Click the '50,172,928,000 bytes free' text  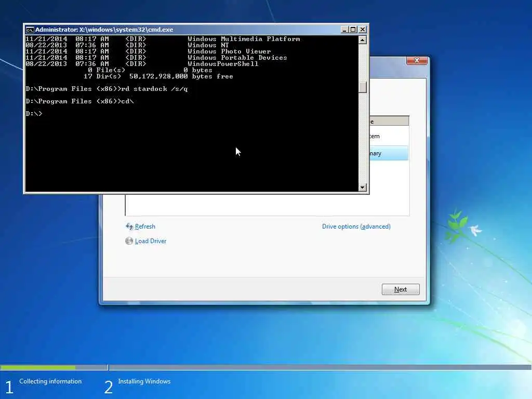181,76
